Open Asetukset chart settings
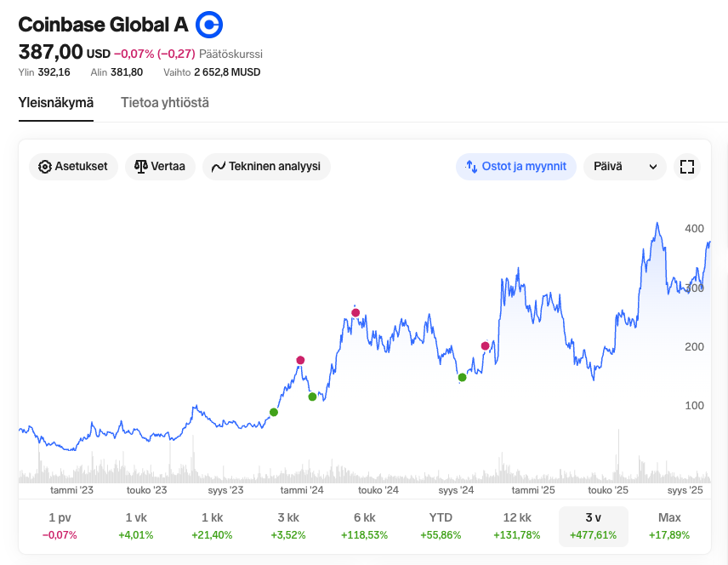 (73, 166)
